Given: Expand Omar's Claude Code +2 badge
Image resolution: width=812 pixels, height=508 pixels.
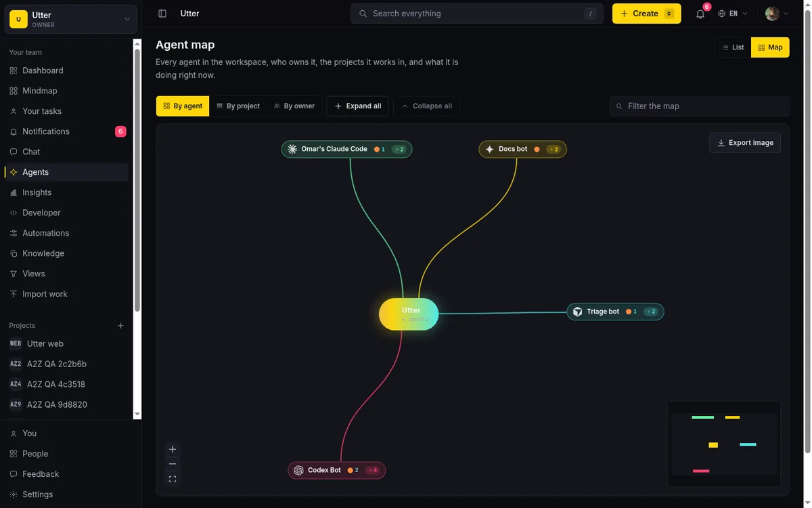Looking at the screenshot, I should 399,149.
